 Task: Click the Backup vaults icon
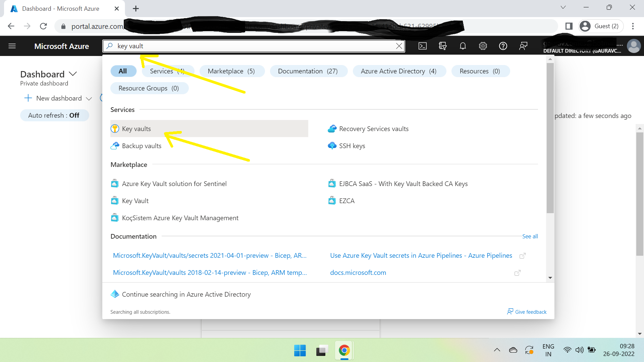click(115, 146)
